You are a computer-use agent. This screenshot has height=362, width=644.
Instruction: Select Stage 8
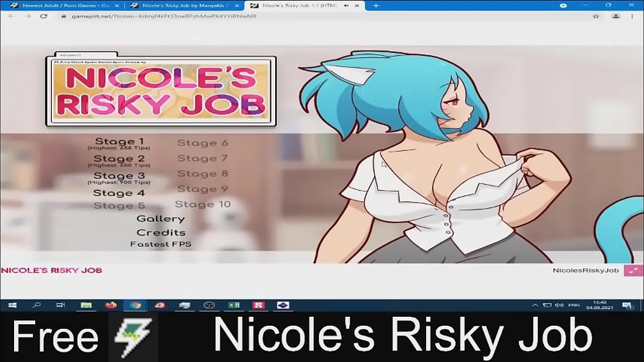[203, 174]
